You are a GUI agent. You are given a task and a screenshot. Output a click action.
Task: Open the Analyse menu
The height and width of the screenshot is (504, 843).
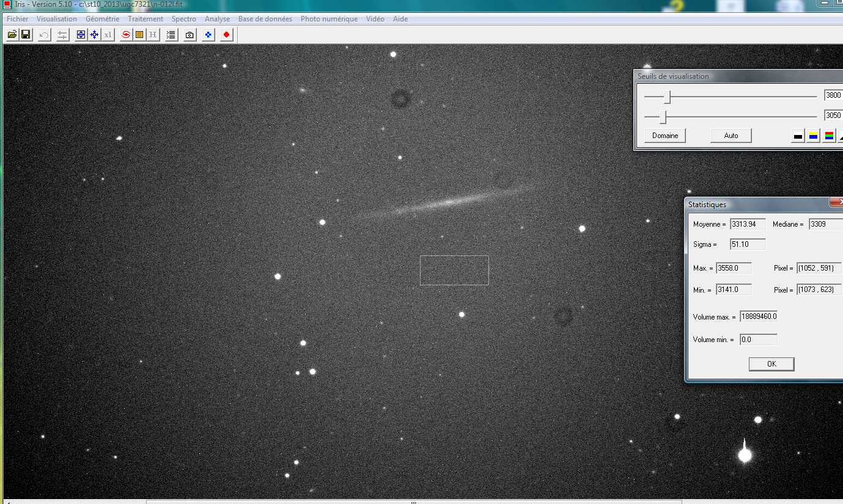[x=218, y=19]
